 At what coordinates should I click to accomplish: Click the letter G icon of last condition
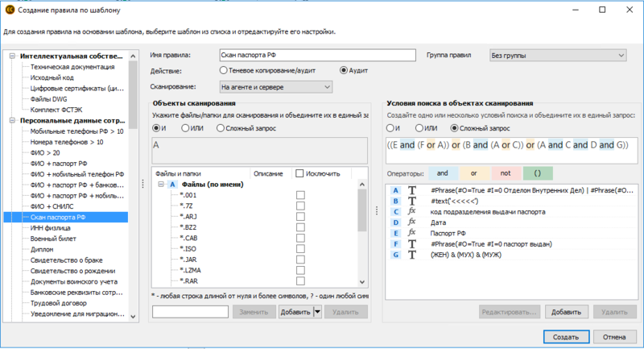coord(395,255)
